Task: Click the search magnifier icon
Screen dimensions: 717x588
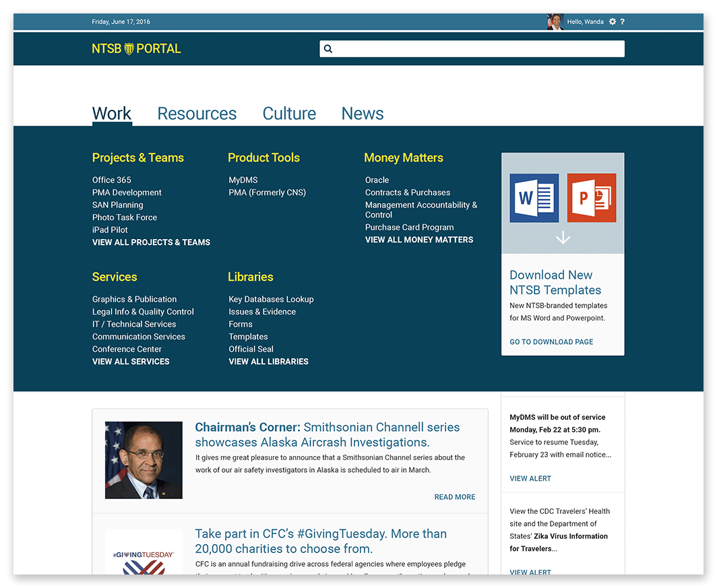Action: [328, 48]
